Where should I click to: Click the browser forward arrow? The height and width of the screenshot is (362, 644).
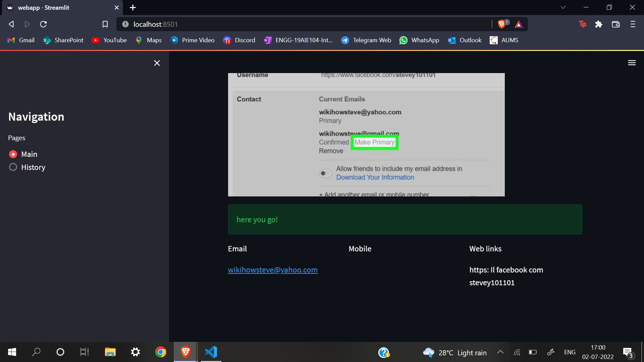pyautogui.click(x=27, y=24)
